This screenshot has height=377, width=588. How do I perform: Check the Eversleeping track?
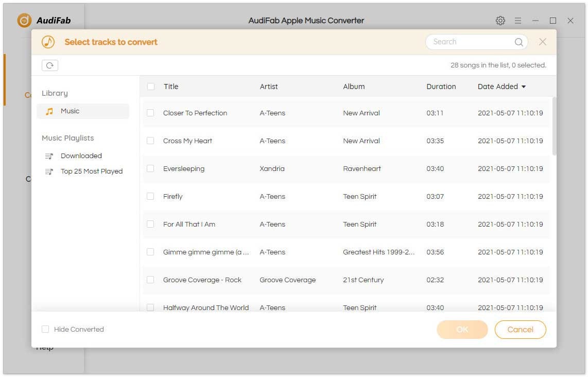(x=150, y=168)
